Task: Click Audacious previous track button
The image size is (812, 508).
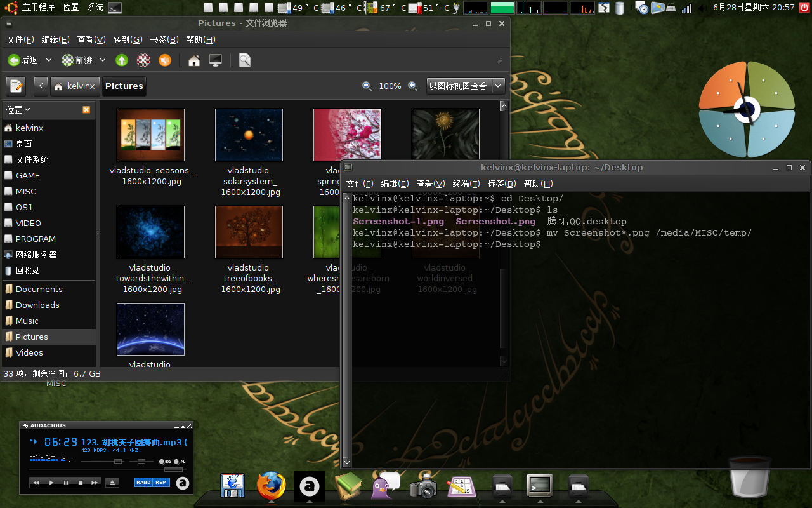Action: tap(36, 483)
